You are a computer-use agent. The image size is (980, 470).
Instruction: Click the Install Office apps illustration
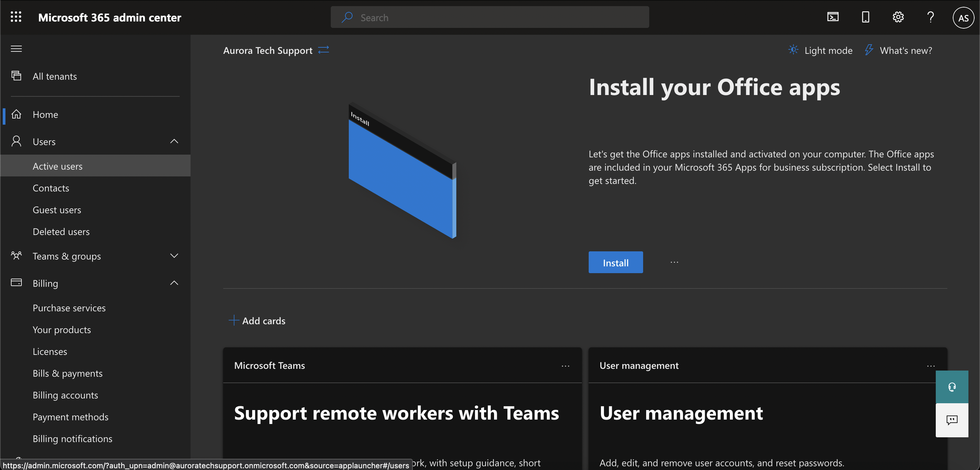tap(402, 170)
